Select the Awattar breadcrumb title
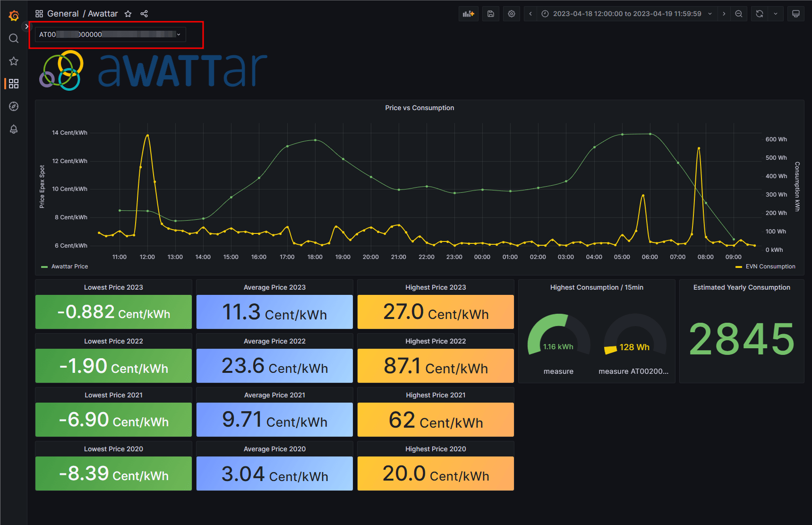The image size is (812, 525). (x=103, y=14)
